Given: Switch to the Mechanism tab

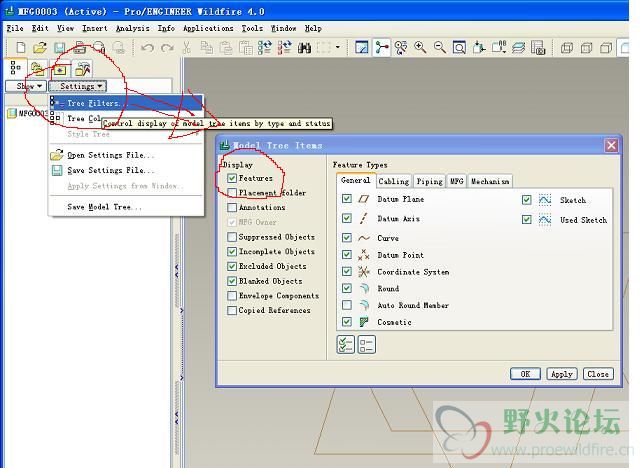Looking at the screenshot, I should (x=490, y=181).
